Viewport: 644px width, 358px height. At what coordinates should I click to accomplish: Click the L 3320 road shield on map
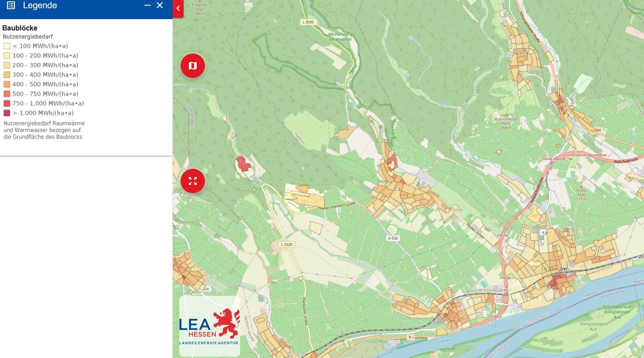[x=286, y=244]
